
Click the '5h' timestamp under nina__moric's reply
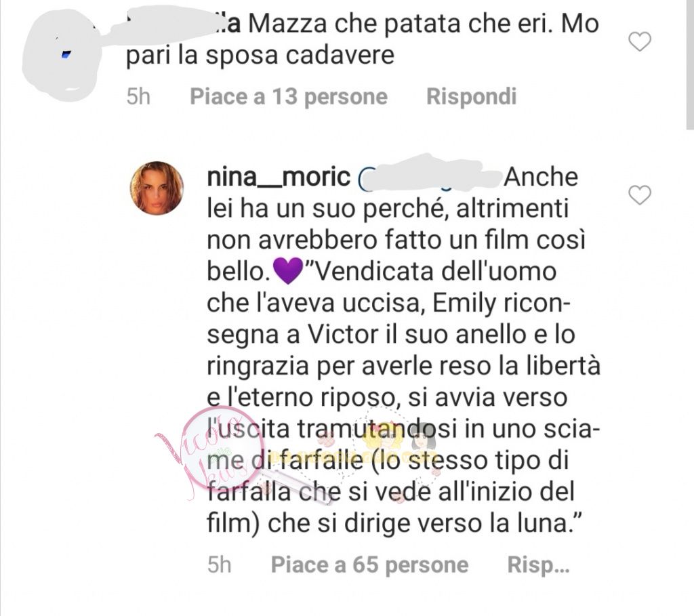coord(219,565)
